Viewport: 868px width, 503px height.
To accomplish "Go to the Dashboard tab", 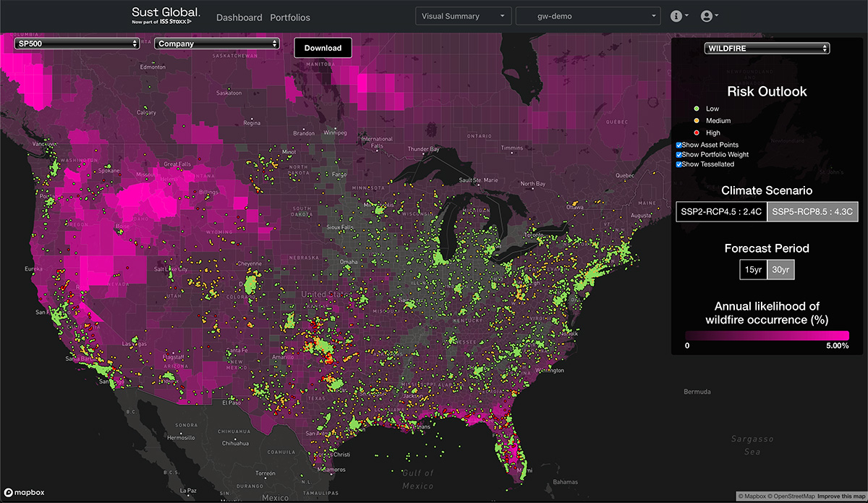I will pyautogui.click(x=239, y=17).
